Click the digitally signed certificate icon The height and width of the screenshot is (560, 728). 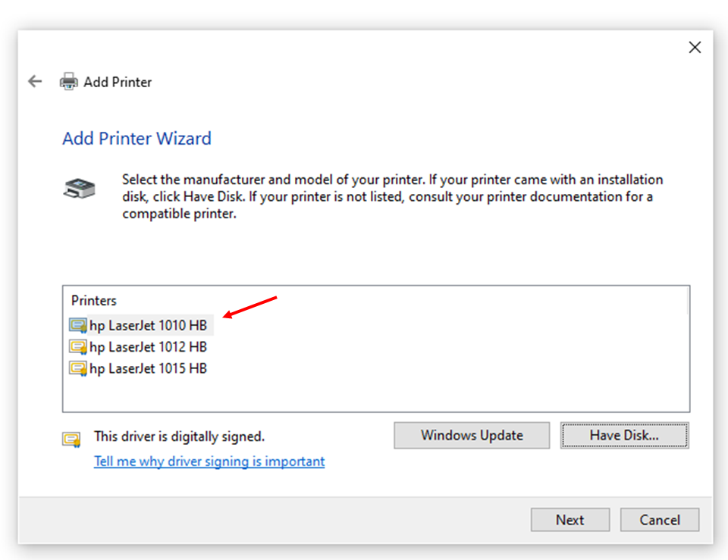click(x=71, y=439)
